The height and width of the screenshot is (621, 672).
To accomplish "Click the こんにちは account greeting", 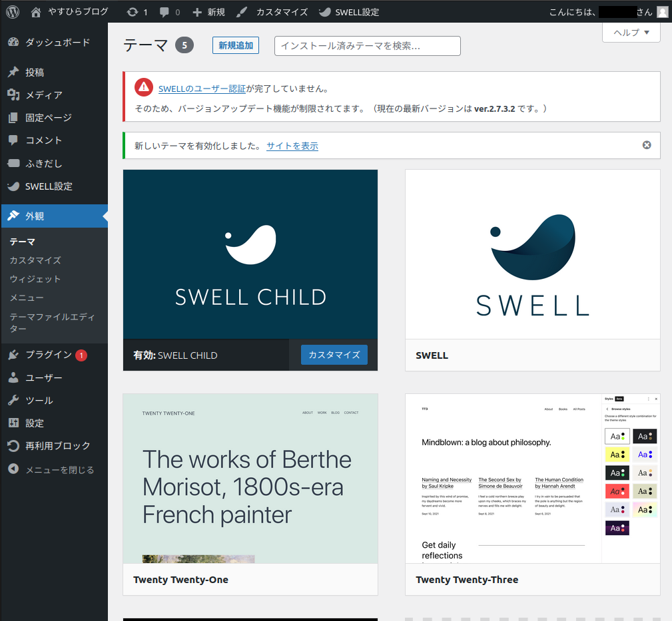I will tap(601, 12).
